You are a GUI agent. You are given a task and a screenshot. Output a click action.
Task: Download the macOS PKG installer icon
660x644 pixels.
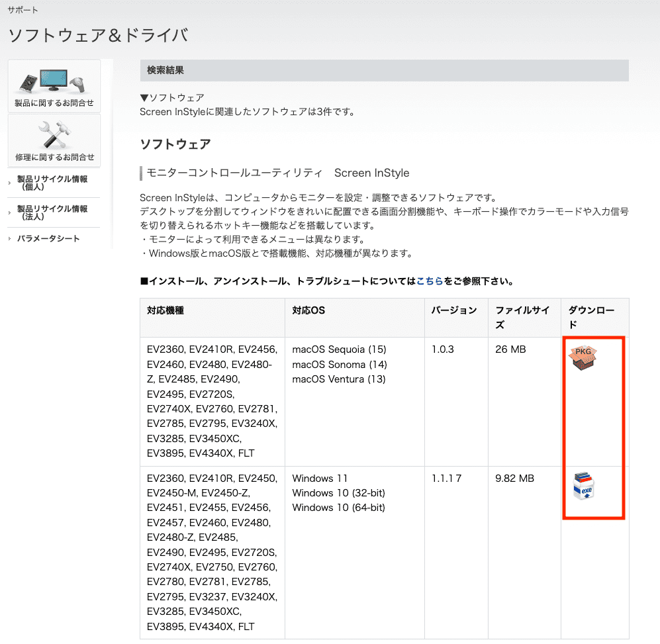[583, 358]
